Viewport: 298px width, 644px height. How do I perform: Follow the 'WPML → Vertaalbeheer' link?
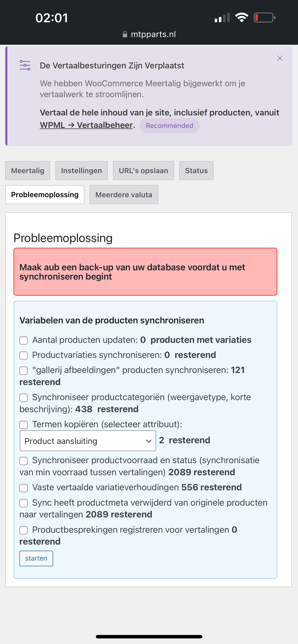pyautogui.click(x=86, y=125)
